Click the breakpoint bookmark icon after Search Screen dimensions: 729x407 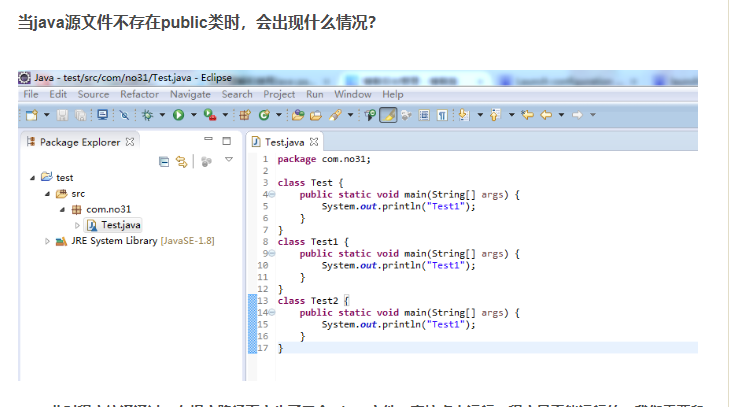click(370, 115)
